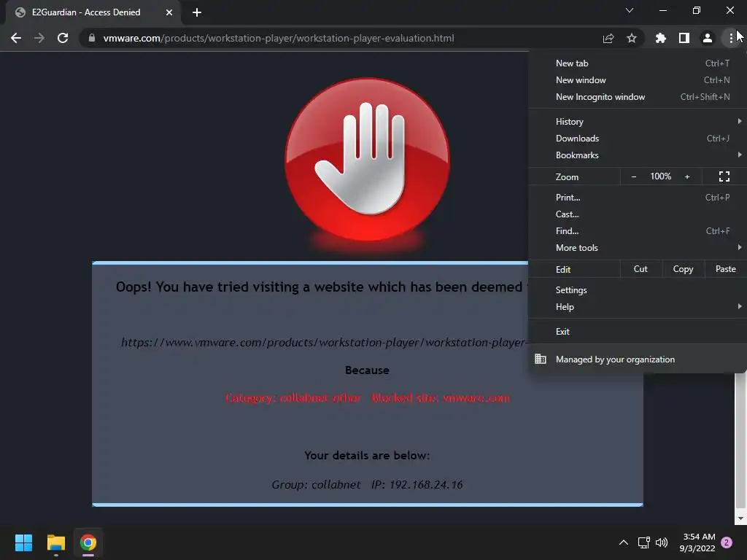Open the Windows Start menu

[23, 542]
